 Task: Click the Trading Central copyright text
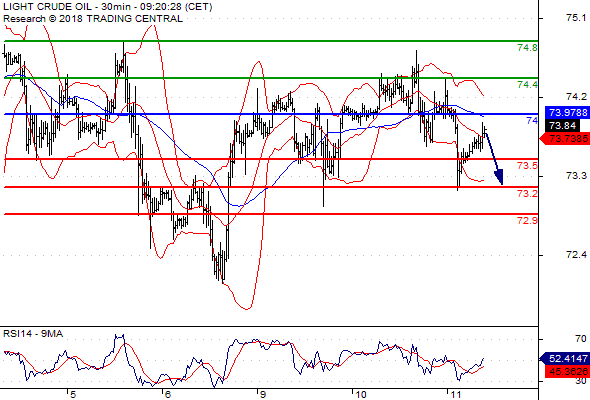pyautogui.click(x=93, y=19)
